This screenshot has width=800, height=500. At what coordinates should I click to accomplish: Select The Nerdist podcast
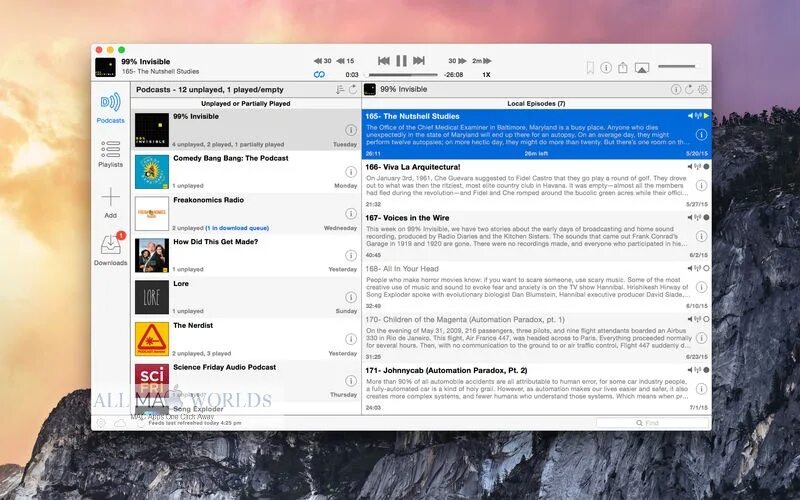pos(246,339)
